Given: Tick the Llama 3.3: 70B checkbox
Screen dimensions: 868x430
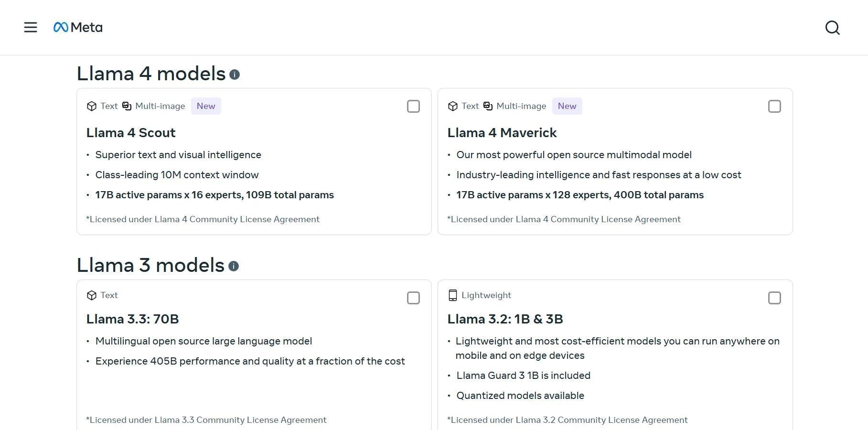Looking at the screenshot, I should click(413, 298).
